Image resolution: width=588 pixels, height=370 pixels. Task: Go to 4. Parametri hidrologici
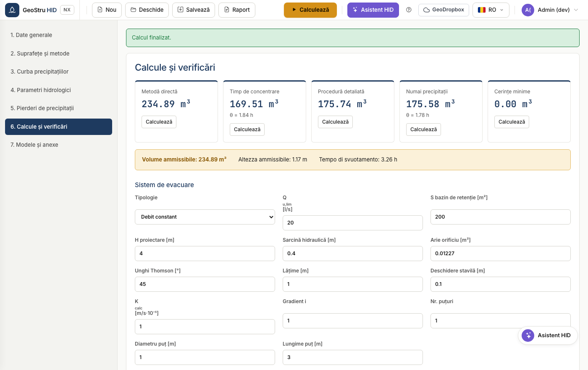[x=58, y=90]
